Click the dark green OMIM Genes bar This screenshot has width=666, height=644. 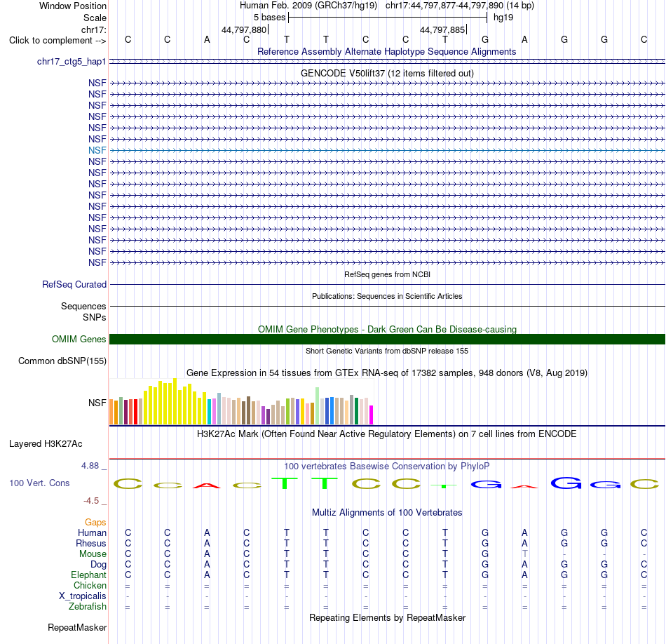pos(387,340)
